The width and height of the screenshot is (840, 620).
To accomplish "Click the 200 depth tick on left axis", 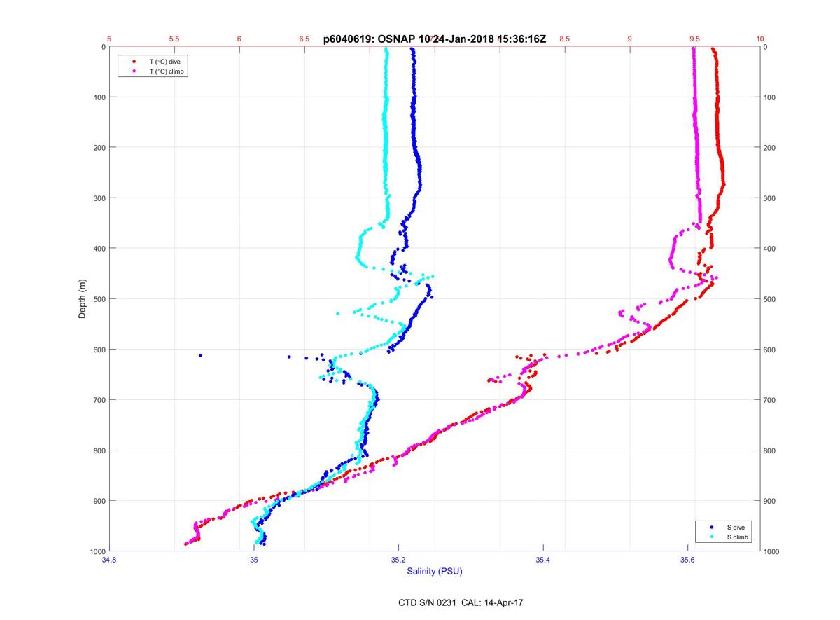I will tap(98, 148).
